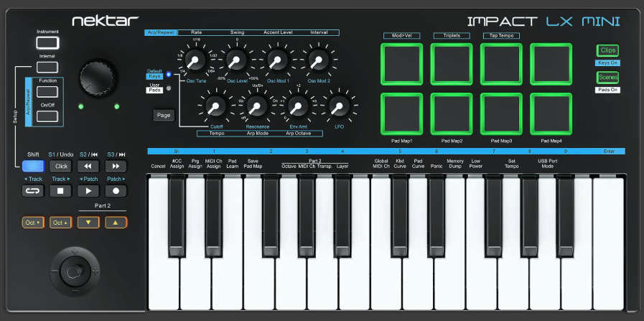Tap the pad under Tap Tempo label
644x321 pixels.
[501, 64]
